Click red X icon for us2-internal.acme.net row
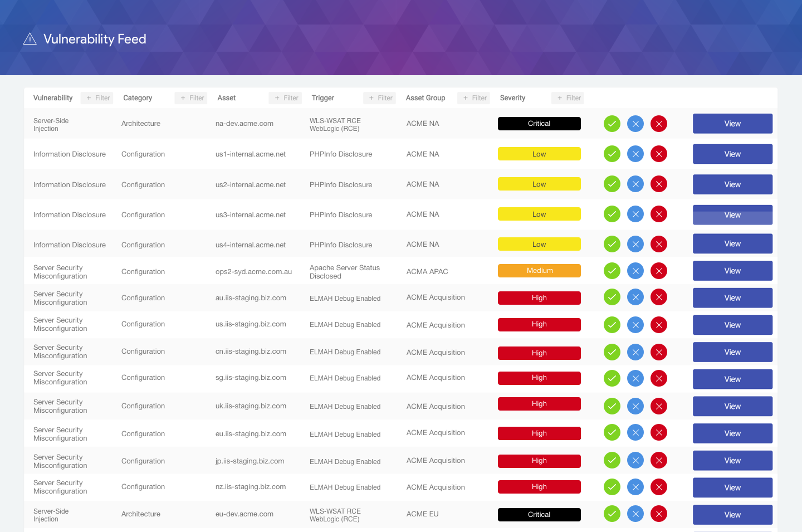 [658, 184]
